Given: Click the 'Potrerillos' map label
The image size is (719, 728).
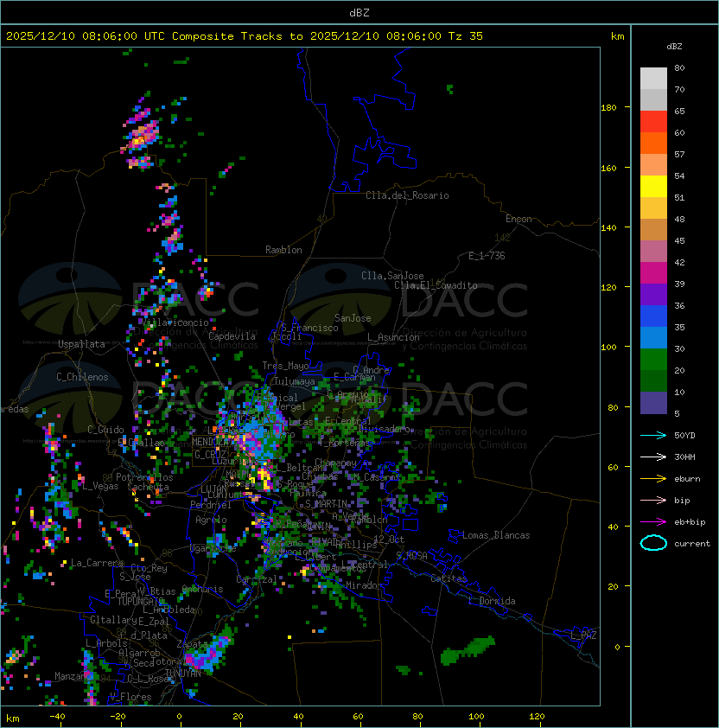Looking at the screenshot, I should 144,477.
